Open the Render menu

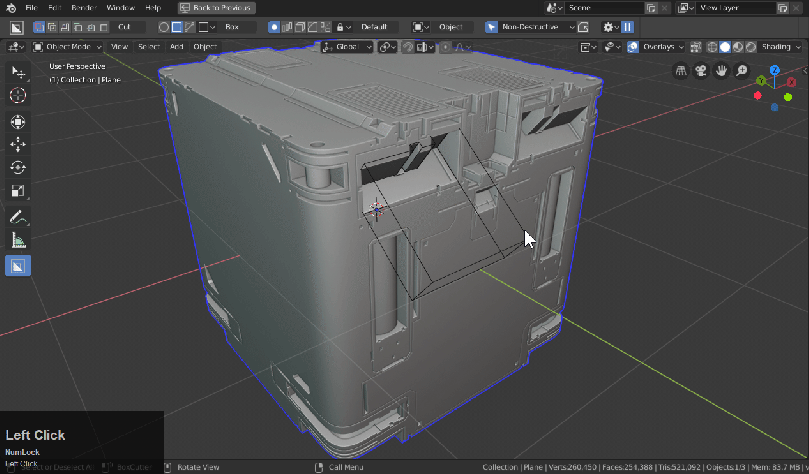[x=82, y=7]
